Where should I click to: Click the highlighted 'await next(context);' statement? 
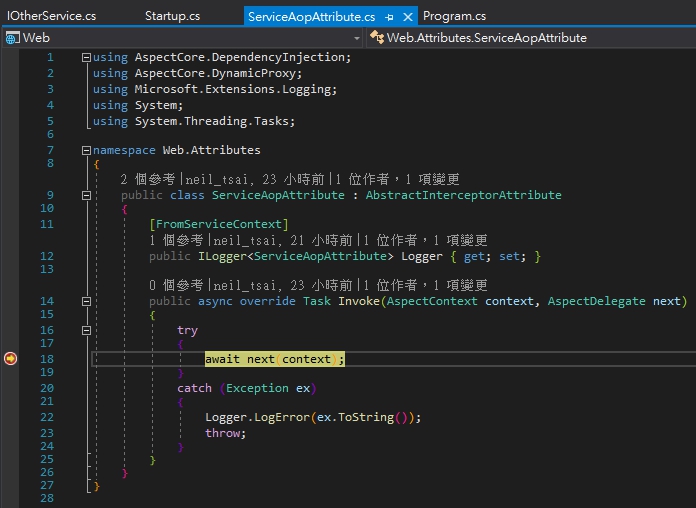(x=274, y=359)
